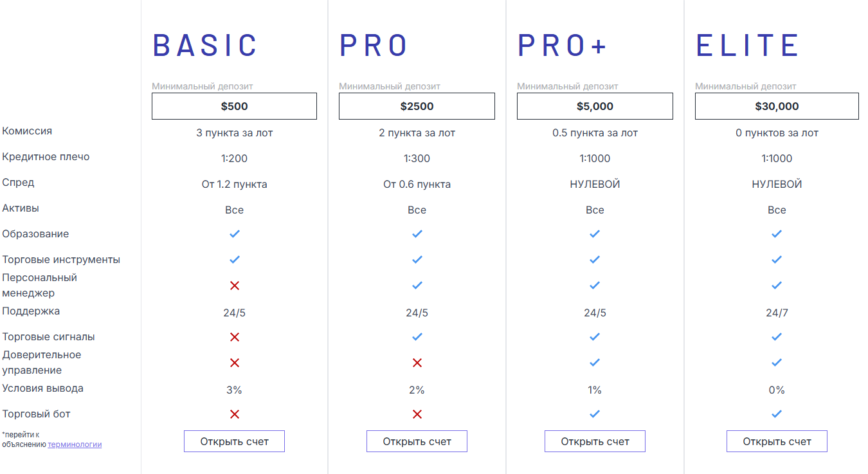Click Basic plan's trading signals red cross

point(235,337)
